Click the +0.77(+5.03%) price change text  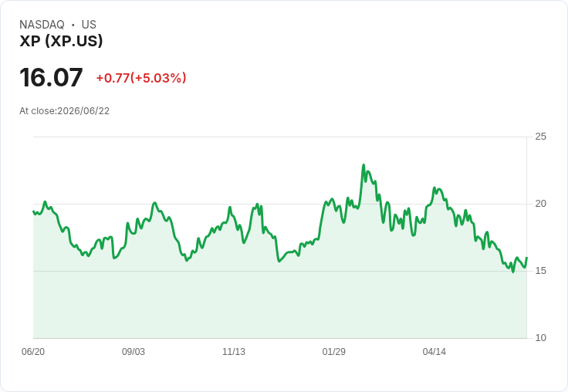pos(141,78)
